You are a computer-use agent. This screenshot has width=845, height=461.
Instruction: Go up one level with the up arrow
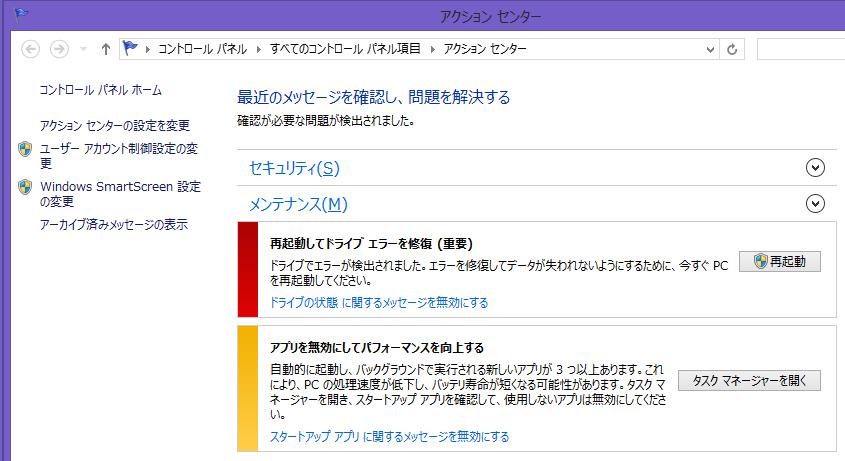click(106, 49)
